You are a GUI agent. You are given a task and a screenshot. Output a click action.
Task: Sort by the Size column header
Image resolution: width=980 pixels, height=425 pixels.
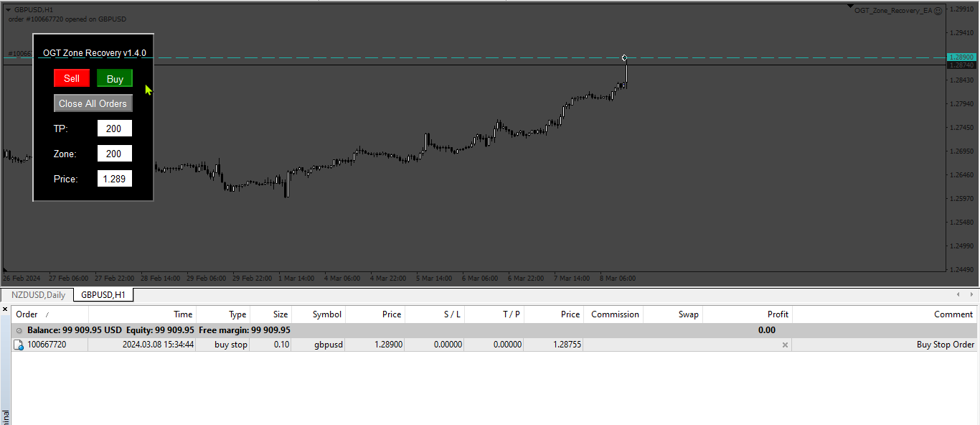(270, 314)
